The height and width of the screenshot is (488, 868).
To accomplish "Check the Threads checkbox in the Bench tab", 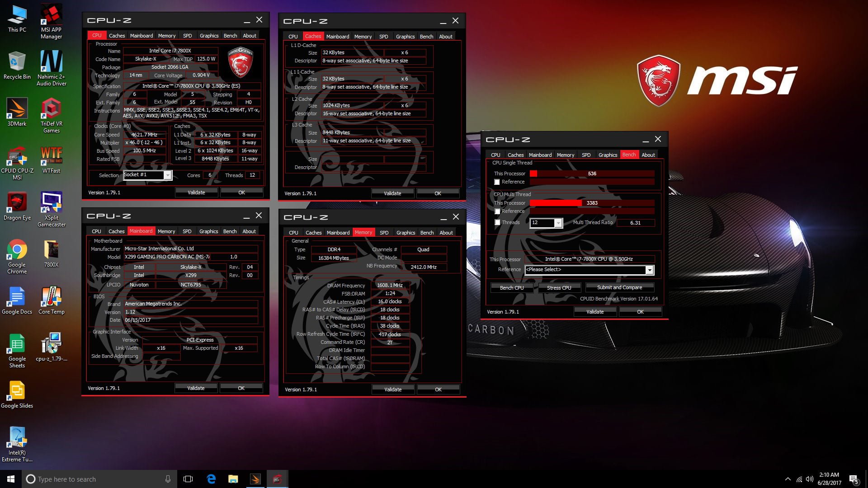I will tap(497, 223).
